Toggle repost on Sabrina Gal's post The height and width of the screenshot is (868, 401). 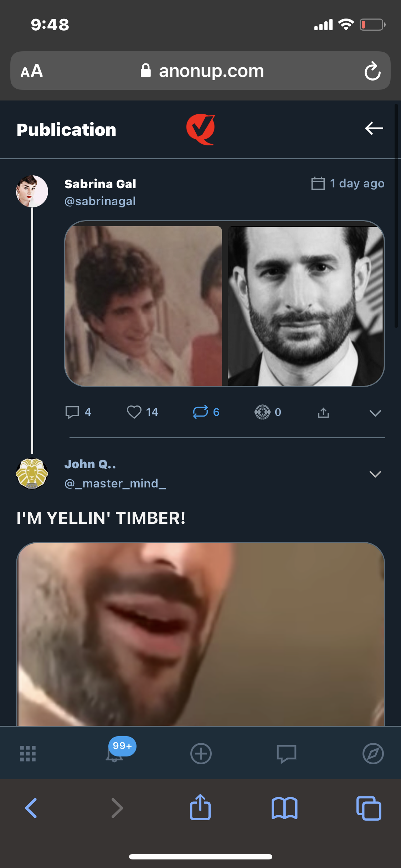pos(200,412)
